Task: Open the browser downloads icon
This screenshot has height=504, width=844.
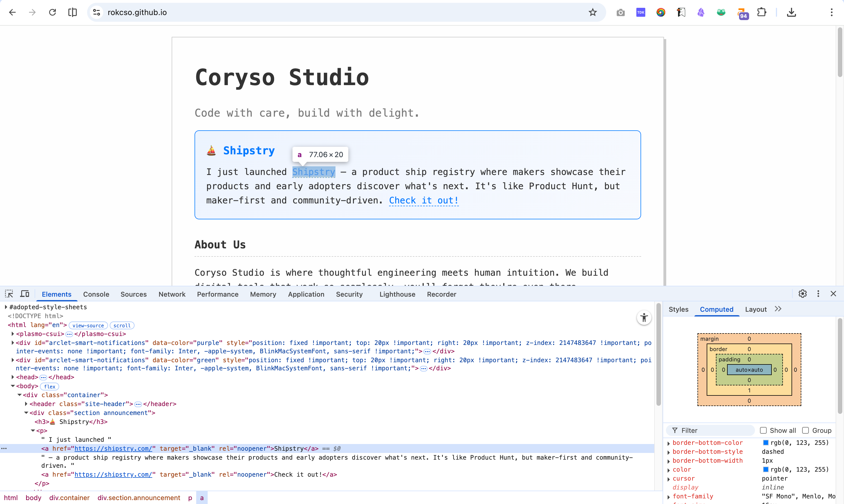Action: pyautogui.click(x=791, y=13)
